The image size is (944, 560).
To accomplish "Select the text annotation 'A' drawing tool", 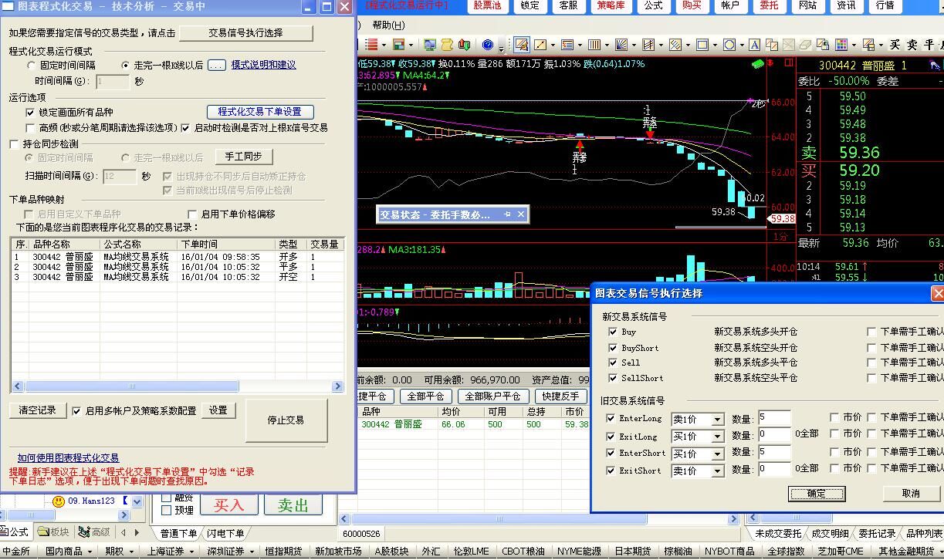I will point(753,45).
